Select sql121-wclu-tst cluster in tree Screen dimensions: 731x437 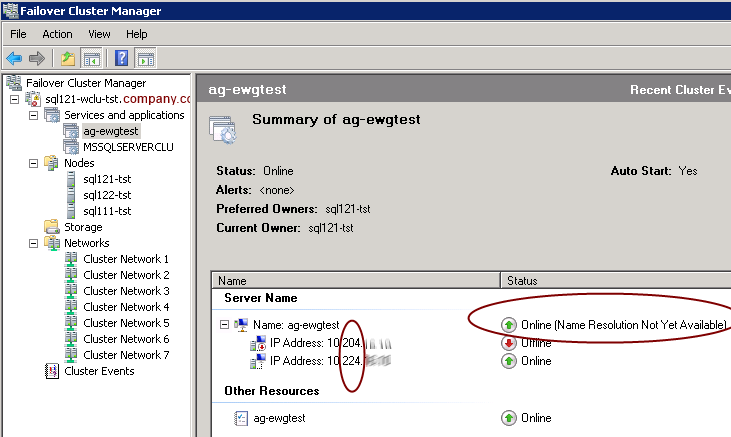point(117,99)
